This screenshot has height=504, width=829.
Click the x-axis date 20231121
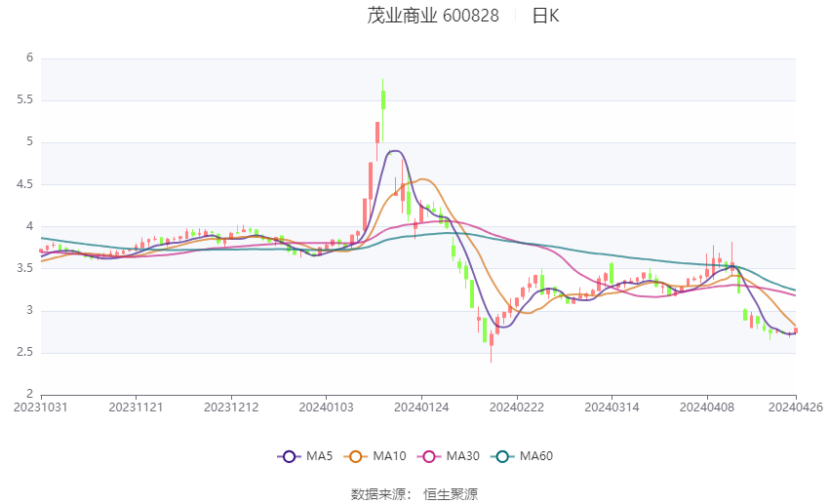136,407
